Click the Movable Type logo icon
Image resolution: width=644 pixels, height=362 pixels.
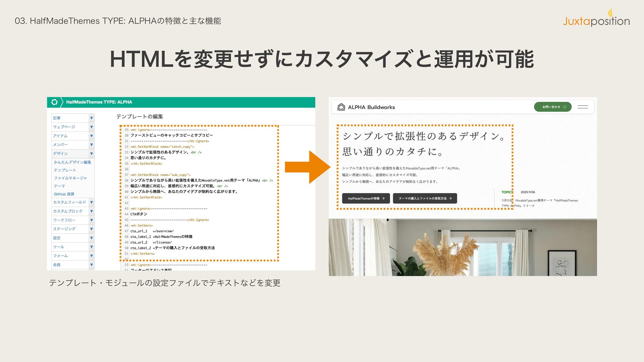(x=54, y=102)
